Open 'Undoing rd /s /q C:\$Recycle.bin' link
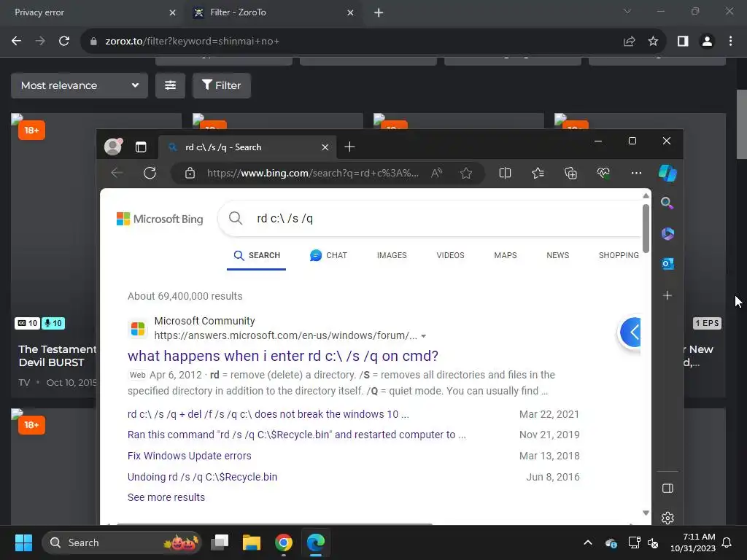This screenshot has width=747, height=560. click(x=203, y=477)
